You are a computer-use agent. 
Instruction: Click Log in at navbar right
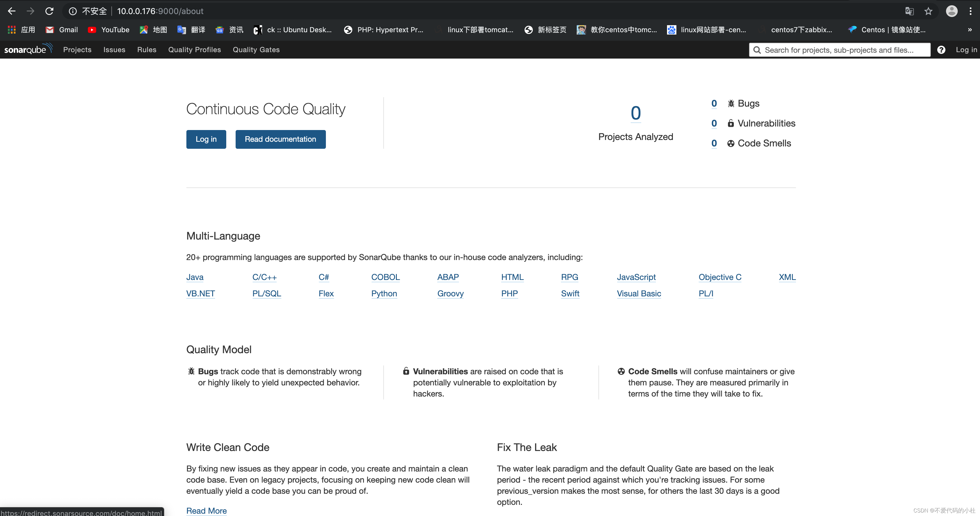pyautogui.click(x=966, y=50)
